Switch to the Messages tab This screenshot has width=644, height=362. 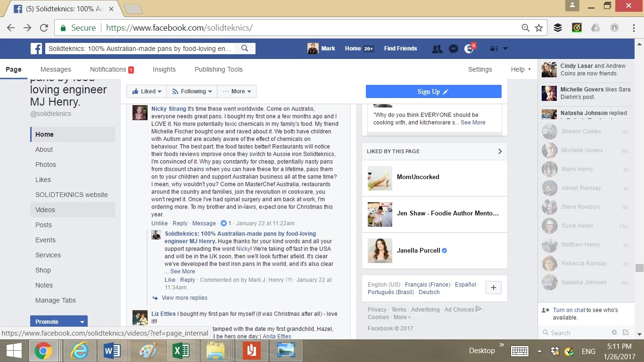pos(56,69)
